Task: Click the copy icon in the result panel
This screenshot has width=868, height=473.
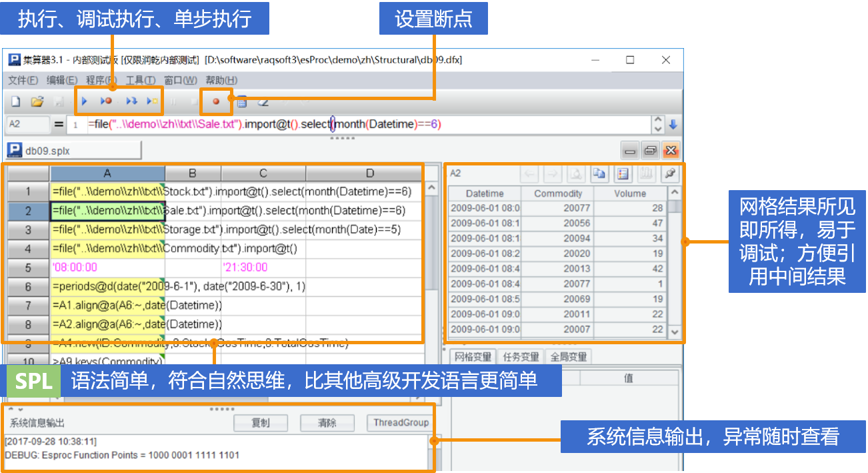Action: 599,173
